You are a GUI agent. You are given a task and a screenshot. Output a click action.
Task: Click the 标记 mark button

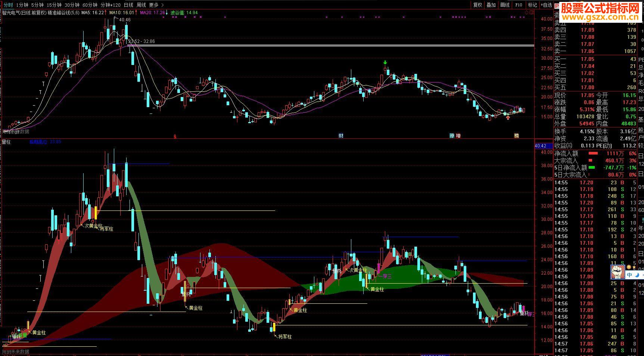tap(532, 5)
